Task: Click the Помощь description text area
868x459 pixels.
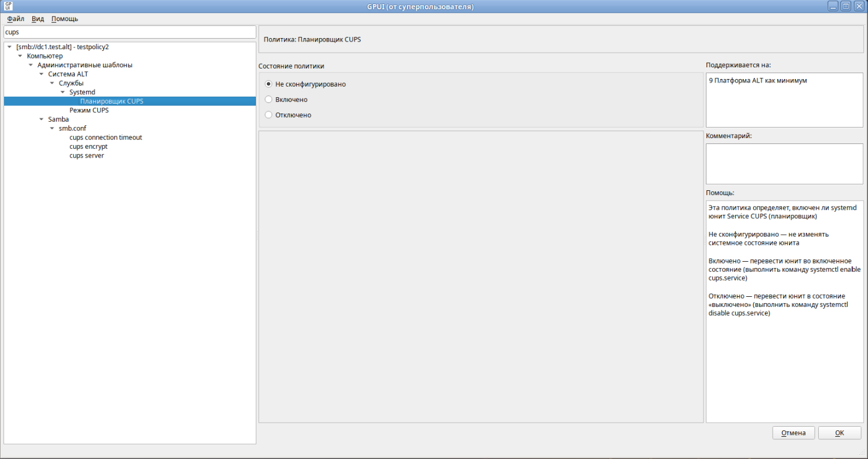Action: (x=784, y=311)
